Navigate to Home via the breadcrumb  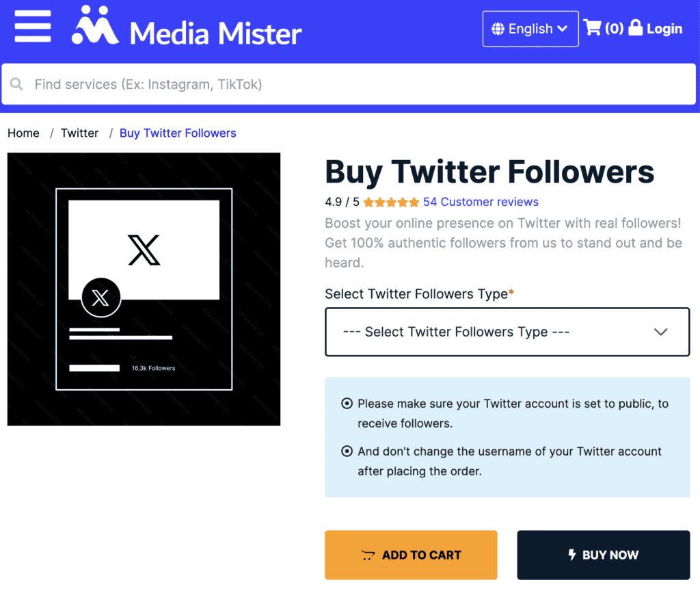pos(23,133)
